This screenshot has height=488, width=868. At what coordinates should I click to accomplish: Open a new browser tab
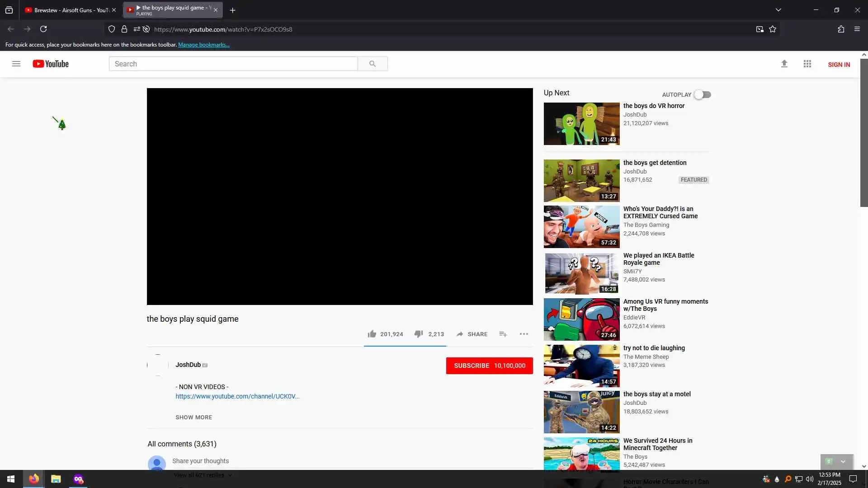[232, 10]
